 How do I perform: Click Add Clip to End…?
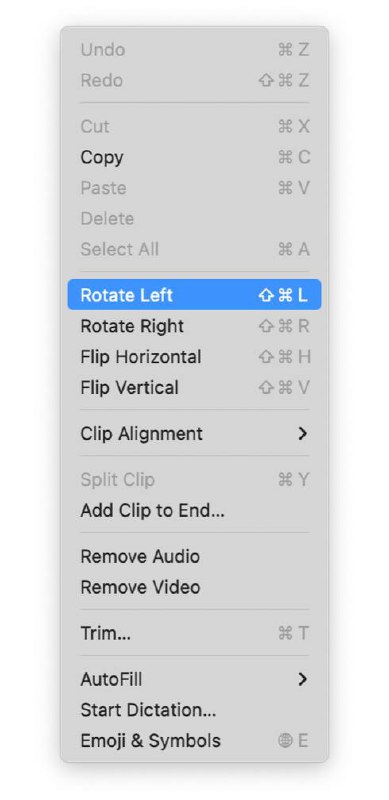[x=194, y=510]
